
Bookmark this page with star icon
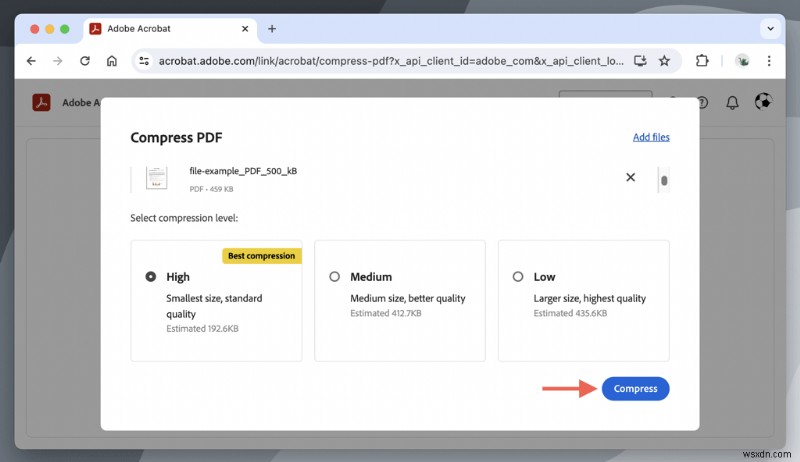(x=664, y=61)
